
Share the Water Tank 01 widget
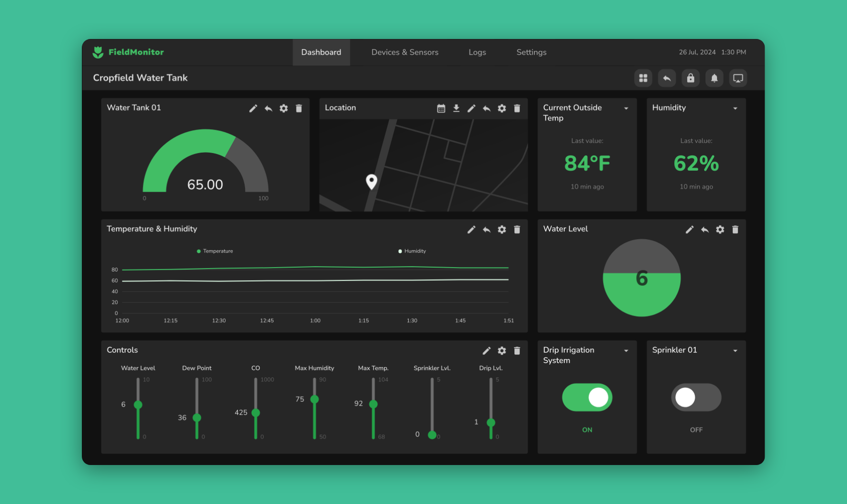268,108
